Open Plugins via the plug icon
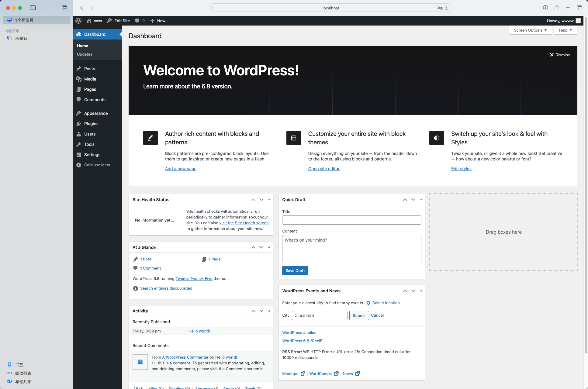Viewport: 588px width, 389px height. [79, 124]
